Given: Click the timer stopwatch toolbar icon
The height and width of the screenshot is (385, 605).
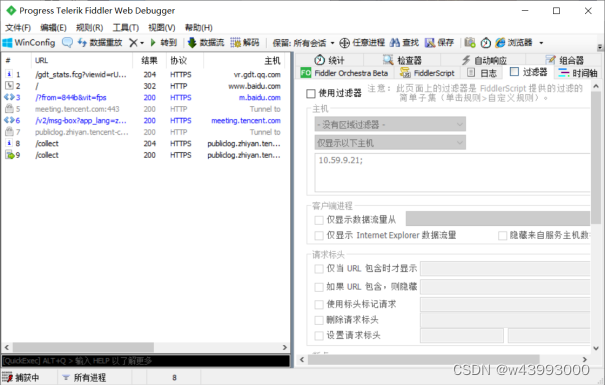Looking at the screenshot, I should click(486, 42).
